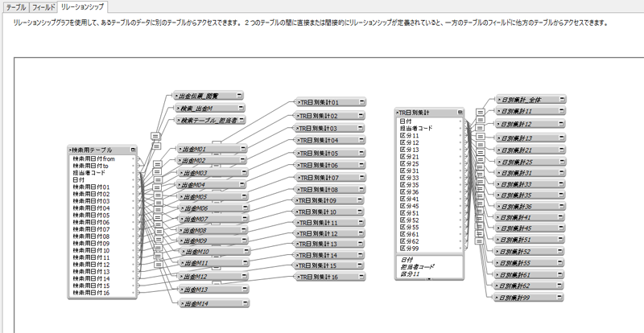This screenshot has width=644, height=333.
Task: Expand the 日別集計62 table occurrence
Action: [x=559, y=286]
